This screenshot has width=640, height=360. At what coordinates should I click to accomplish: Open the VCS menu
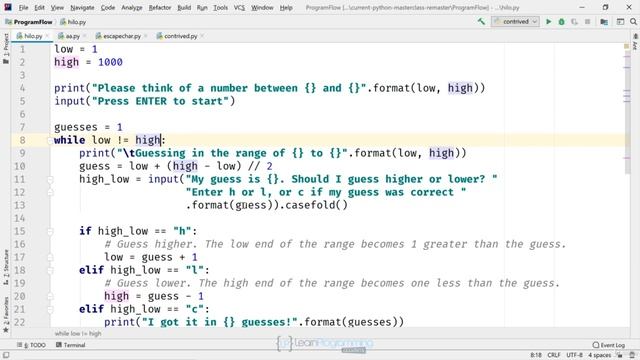[x=239, y=7]
